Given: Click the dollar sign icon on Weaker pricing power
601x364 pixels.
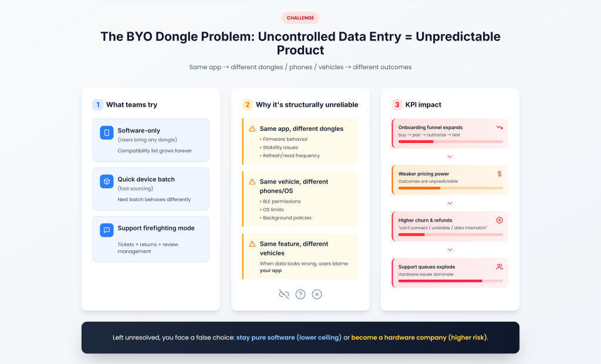Looking at the screenshot, I should 499,174.
